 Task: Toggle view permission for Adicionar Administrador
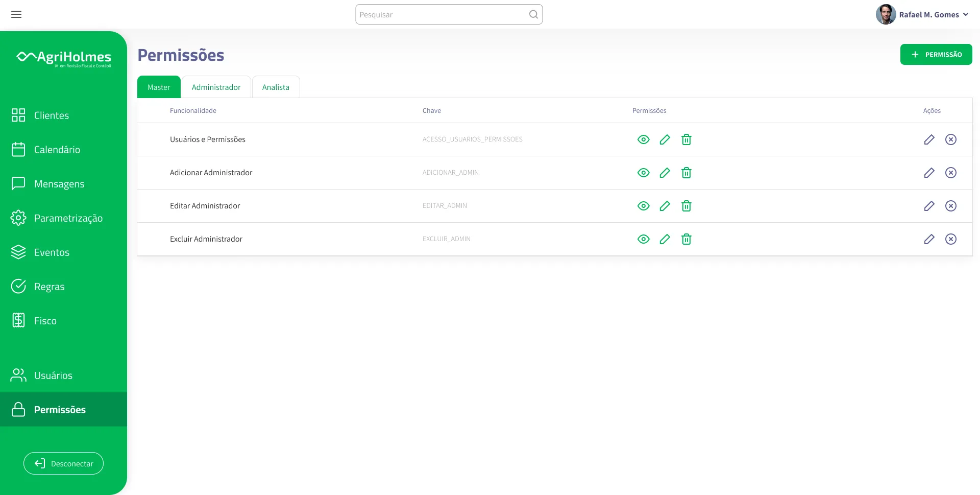pos(644,173)
